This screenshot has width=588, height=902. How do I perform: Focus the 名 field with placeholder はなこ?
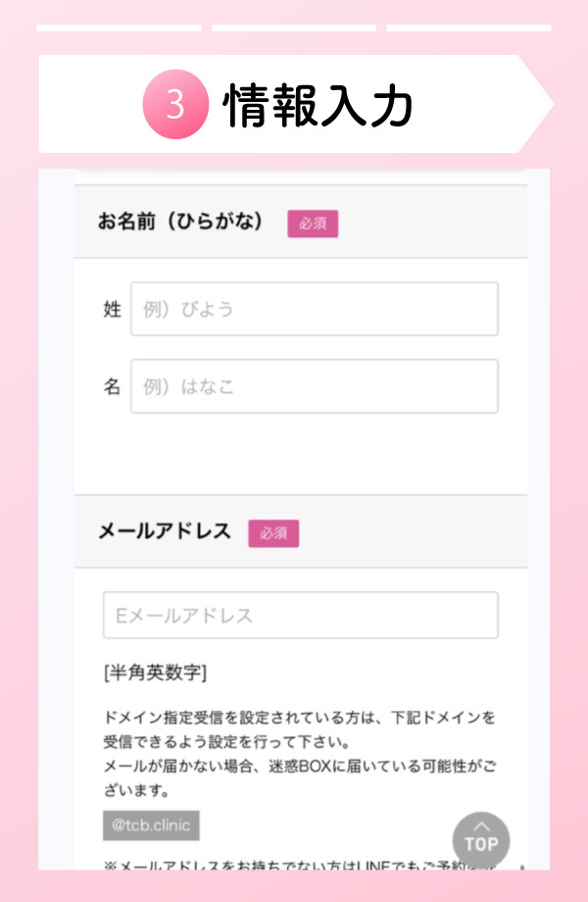[314, 386]
